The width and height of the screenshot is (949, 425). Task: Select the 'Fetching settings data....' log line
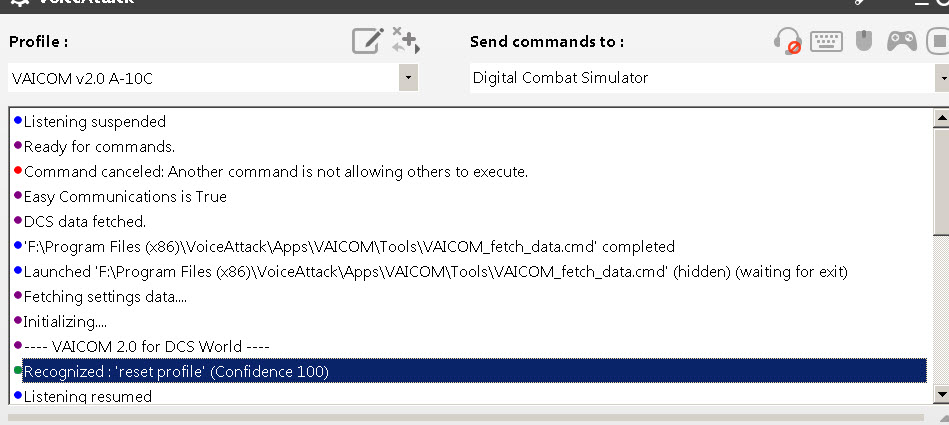[105, 297]
